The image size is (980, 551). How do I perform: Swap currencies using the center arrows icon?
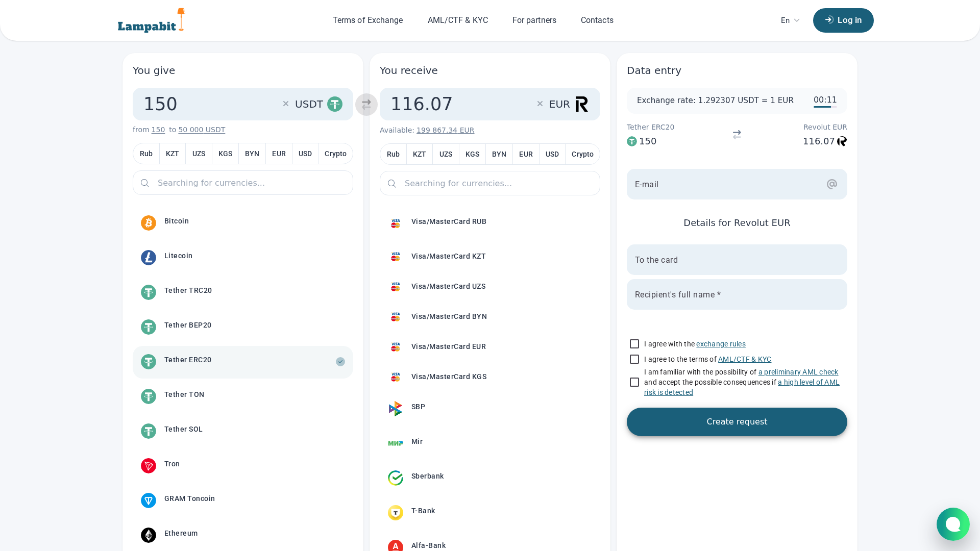366,105
